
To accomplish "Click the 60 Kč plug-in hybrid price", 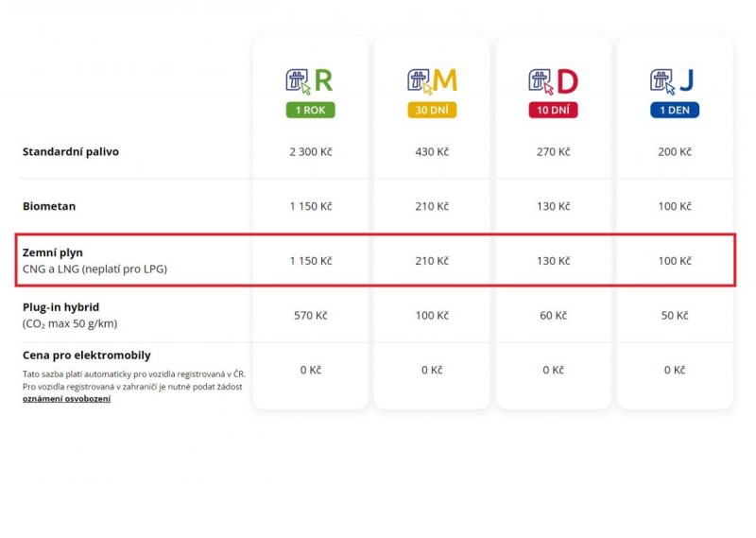I will tap(553, 316).
